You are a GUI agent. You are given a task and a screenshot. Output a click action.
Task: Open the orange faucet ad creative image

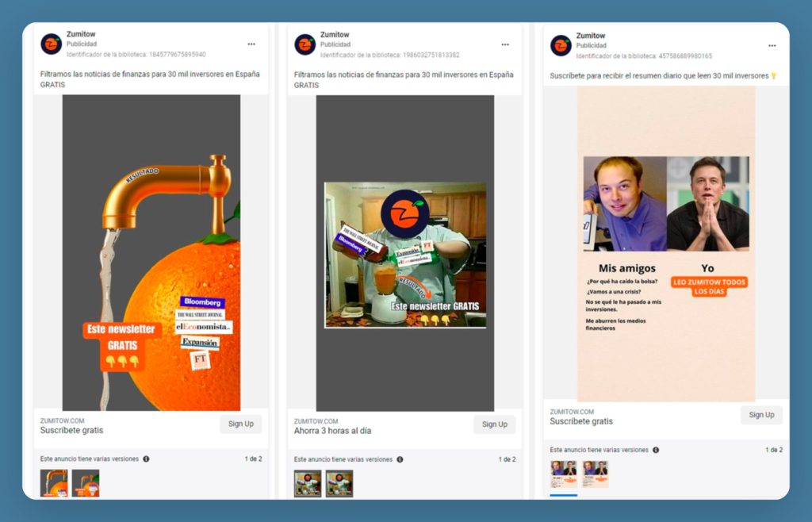click(151, 253)
